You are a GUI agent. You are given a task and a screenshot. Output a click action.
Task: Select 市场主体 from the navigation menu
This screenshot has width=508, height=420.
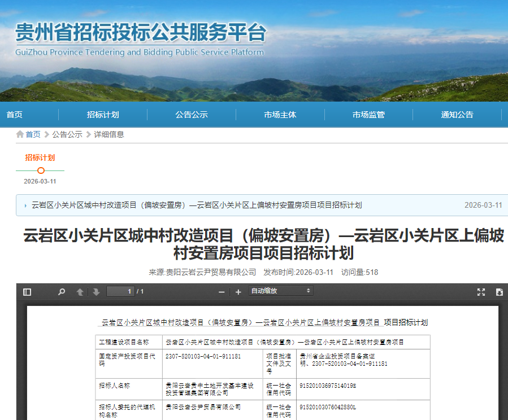tap(281, 114)
